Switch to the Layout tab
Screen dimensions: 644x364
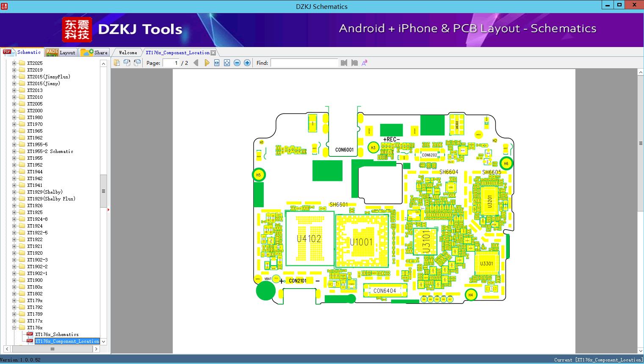(x=61, y=53)
